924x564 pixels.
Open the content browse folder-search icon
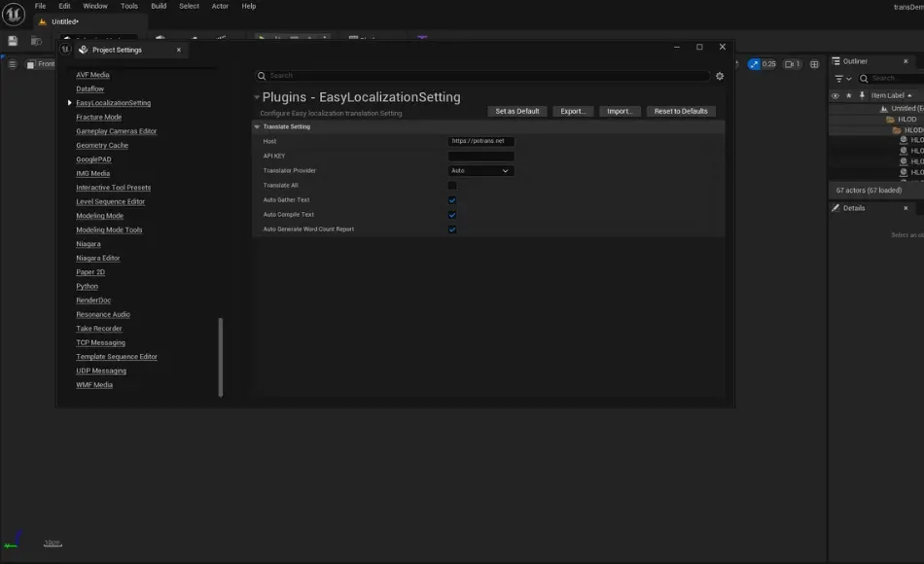(x=37, y=41)
